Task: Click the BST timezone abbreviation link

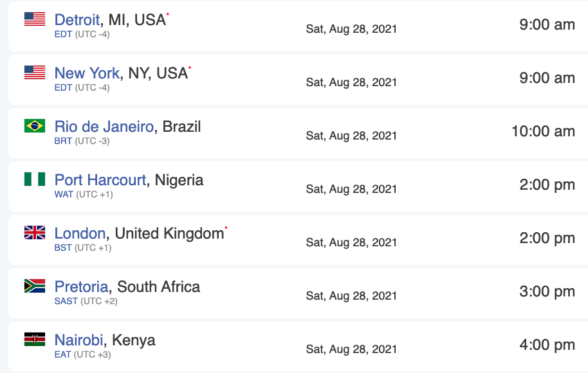Action: point(63,248)
